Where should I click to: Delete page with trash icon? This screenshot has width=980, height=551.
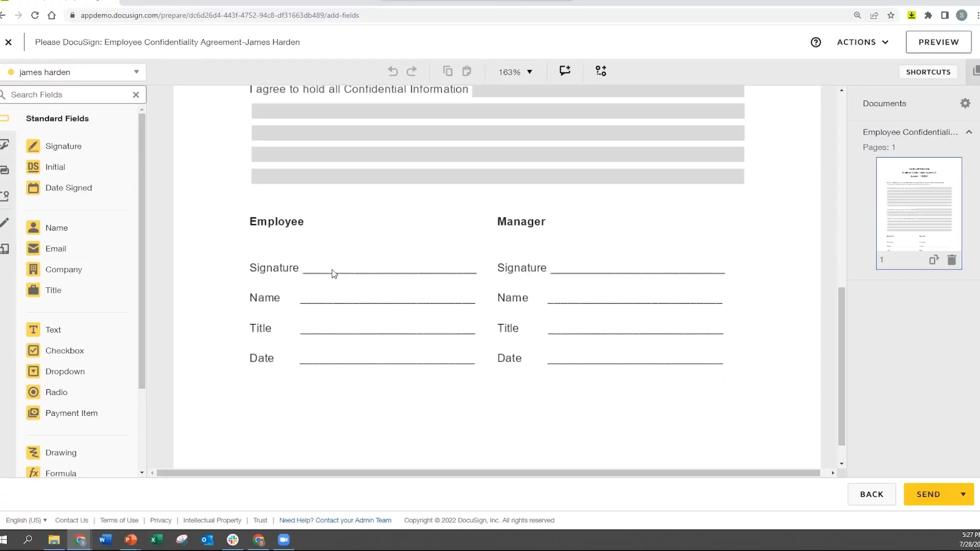[x=951, y=260]
